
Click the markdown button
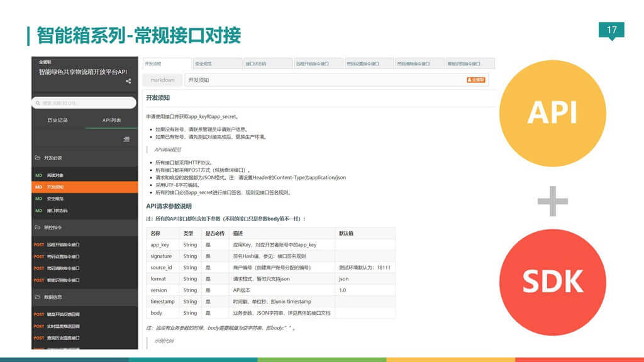click(x=164, y=80)
